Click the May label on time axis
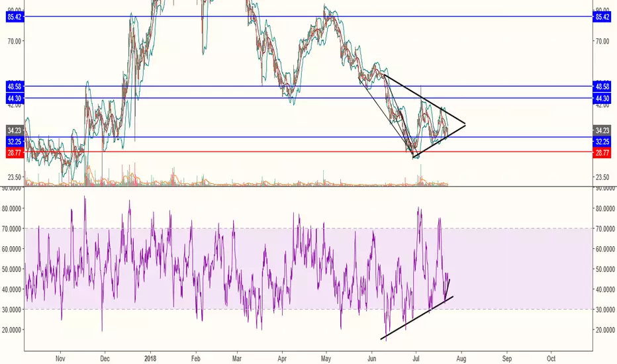 pyautogui.click(x=326, y=359)
